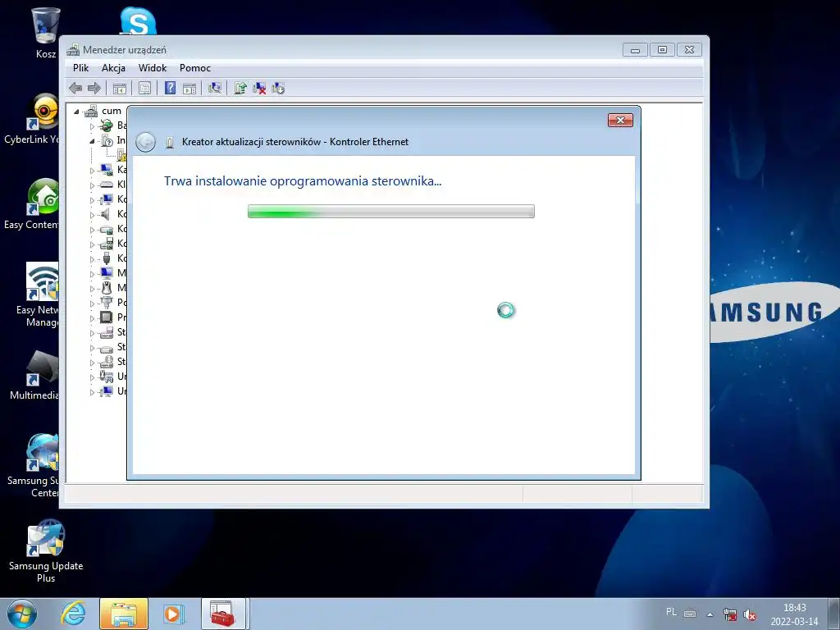Click the red toolbox Device Manager taskbar button
The width and height of the screenshot is (840, 630).
pyautogui.click(x=223, y=614)
